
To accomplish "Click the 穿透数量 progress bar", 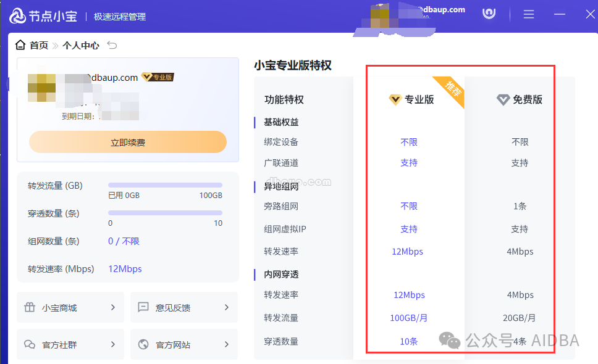I will click(165, 213).
